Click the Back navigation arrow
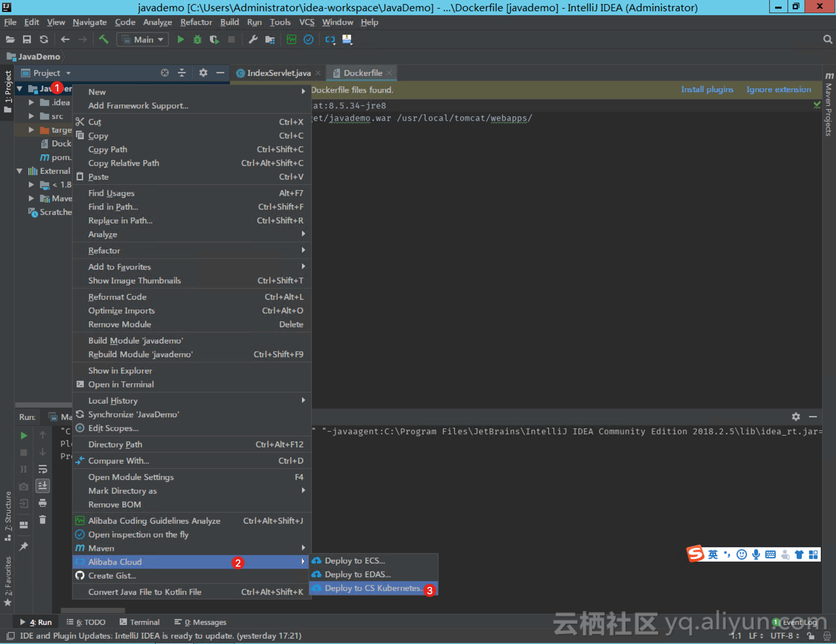The image size is (836, 644). 65,40
